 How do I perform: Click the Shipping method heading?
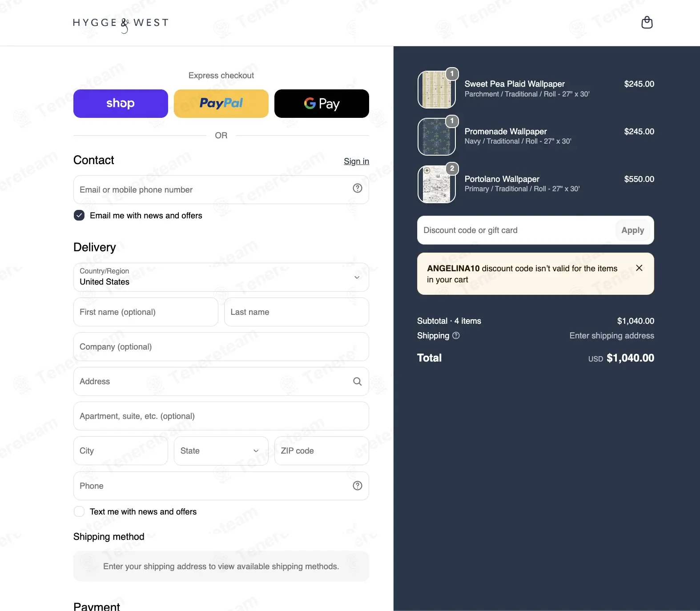[x=109, y=536]
